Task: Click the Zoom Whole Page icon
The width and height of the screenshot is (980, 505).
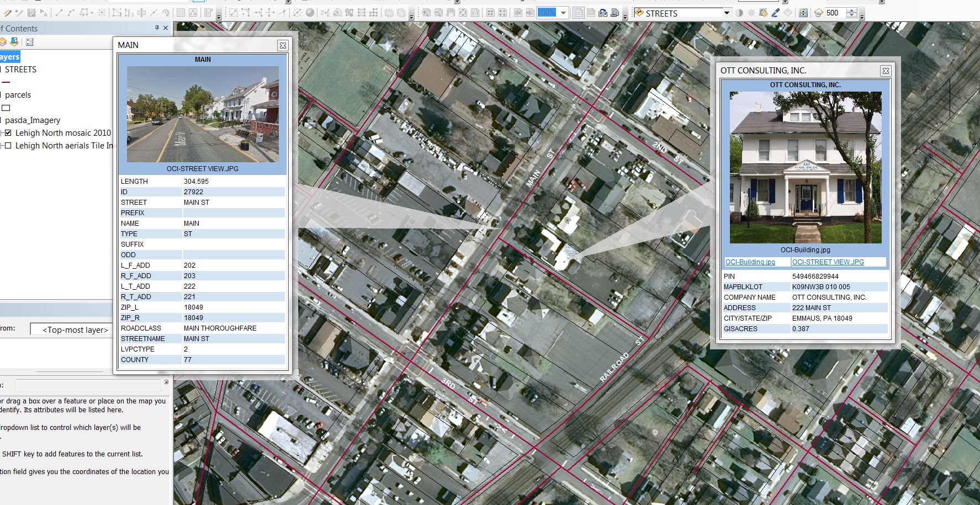Action: pyautogui.click(x=463, y=13)
